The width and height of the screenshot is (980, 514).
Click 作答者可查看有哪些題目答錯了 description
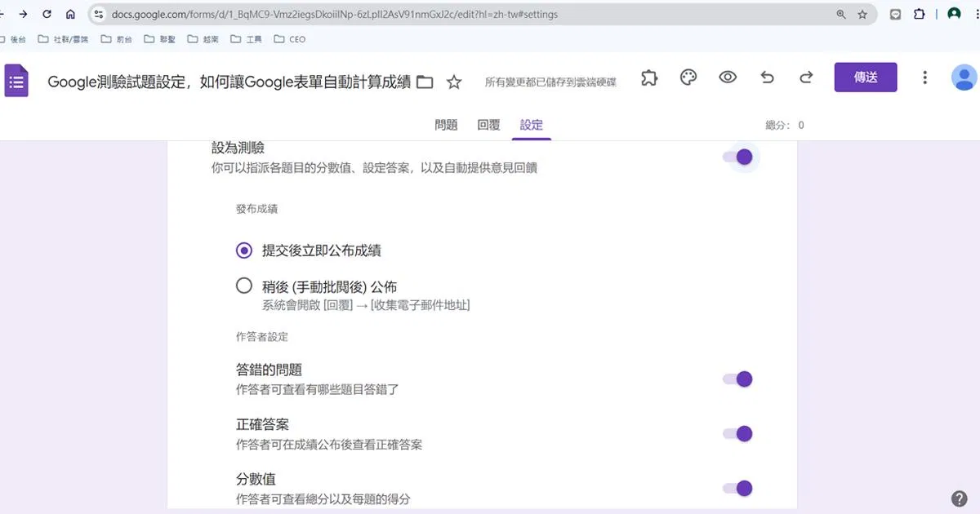point(318,390)
